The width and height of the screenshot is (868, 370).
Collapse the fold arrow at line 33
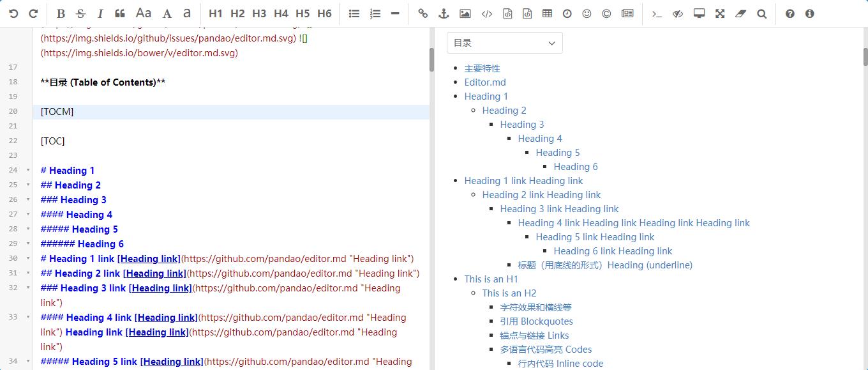tap(28, 318)
